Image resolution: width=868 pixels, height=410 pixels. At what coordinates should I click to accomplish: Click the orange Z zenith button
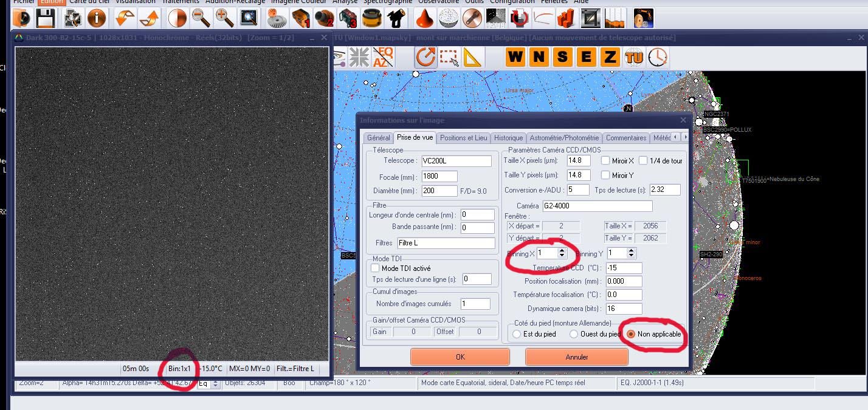tap(610, 58)
